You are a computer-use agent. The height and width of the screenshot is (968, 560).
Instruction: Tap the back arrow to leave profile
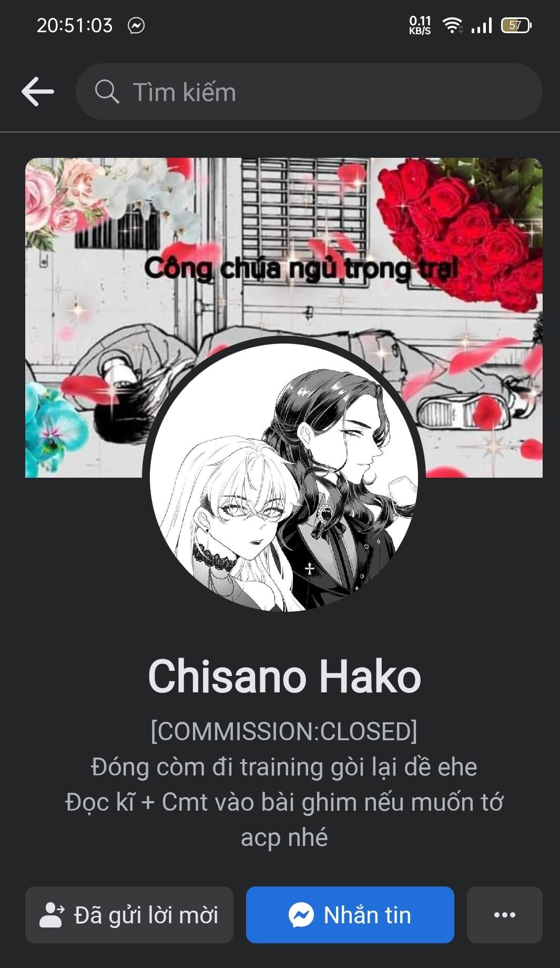38,92
